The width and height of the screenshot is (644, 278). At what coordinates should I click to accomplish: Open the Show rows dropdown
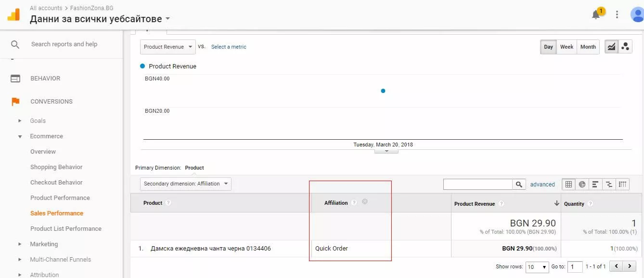pyautogui.click(x=538, y=267)
